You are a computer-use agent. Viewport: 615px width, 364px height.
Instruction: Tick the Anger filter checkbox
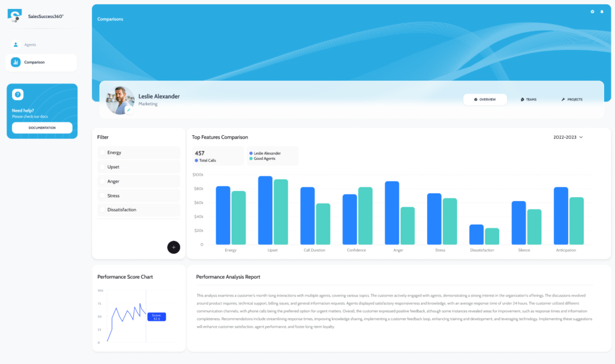(103, 181)
